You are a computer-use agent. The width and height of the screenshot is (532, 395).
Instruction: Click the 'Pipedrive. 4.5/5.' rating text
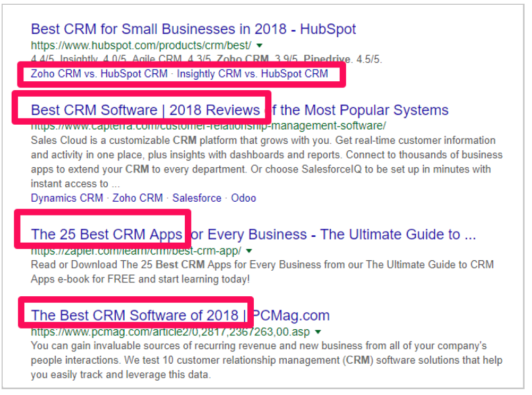click(342, 59)
